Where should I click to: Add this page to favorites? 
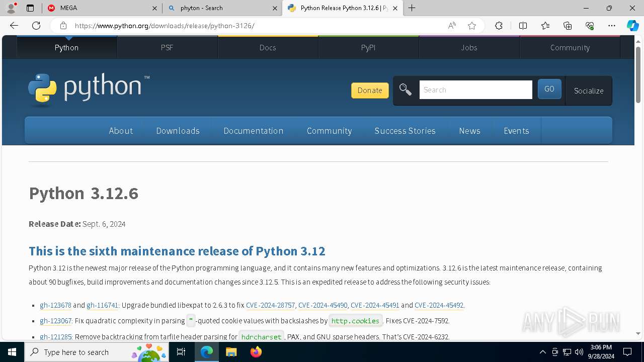click(472, 26)
